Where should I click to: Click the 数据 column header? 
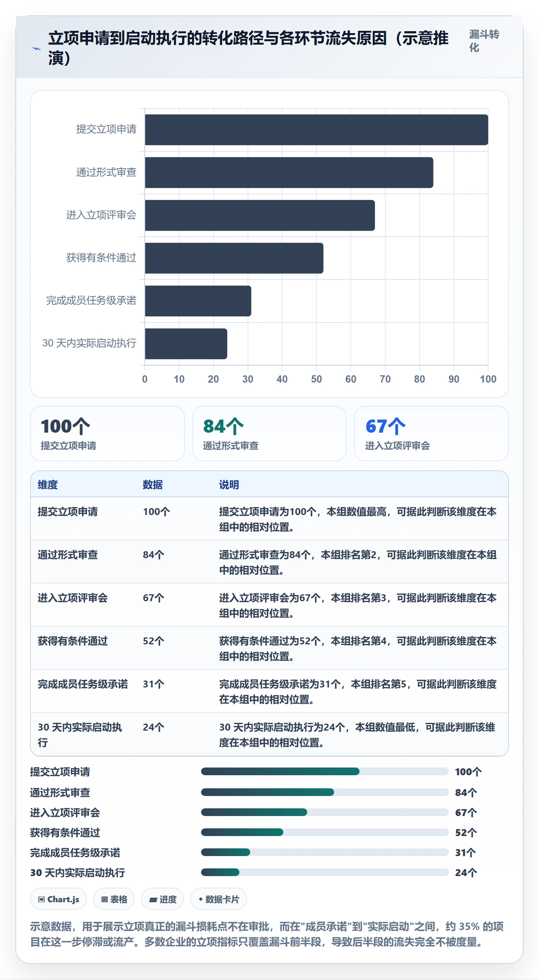[153, 485]
